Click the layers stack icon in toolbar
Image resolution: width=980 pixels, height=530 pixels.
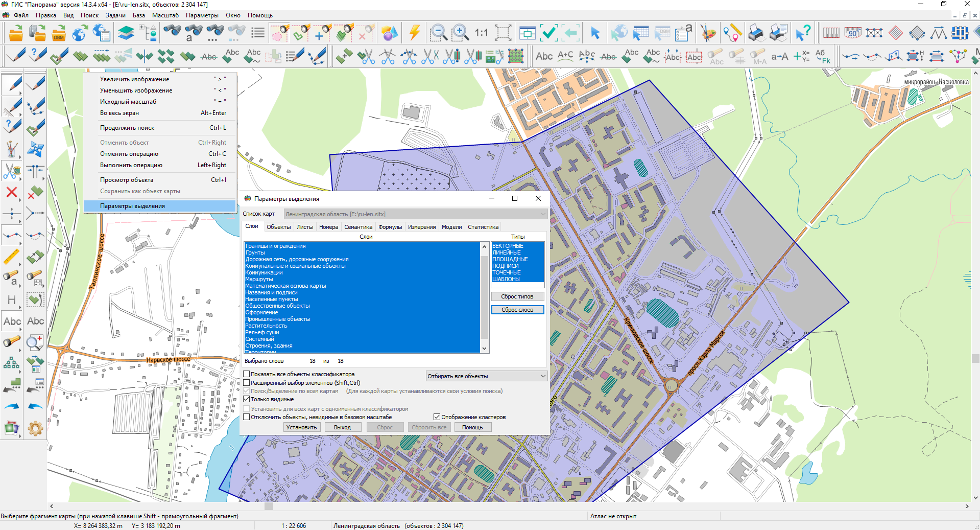(x=126, y=33)
